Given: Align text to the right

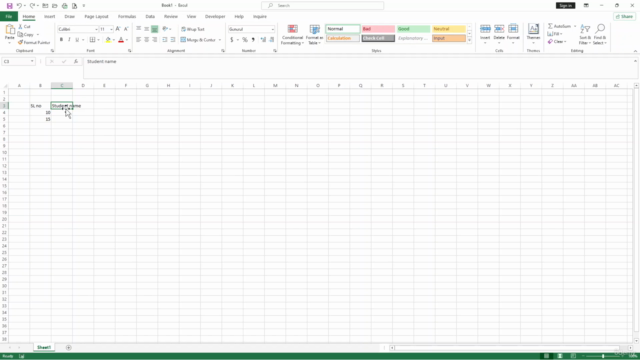Looking at the screenshot, I should click(155, 40).
